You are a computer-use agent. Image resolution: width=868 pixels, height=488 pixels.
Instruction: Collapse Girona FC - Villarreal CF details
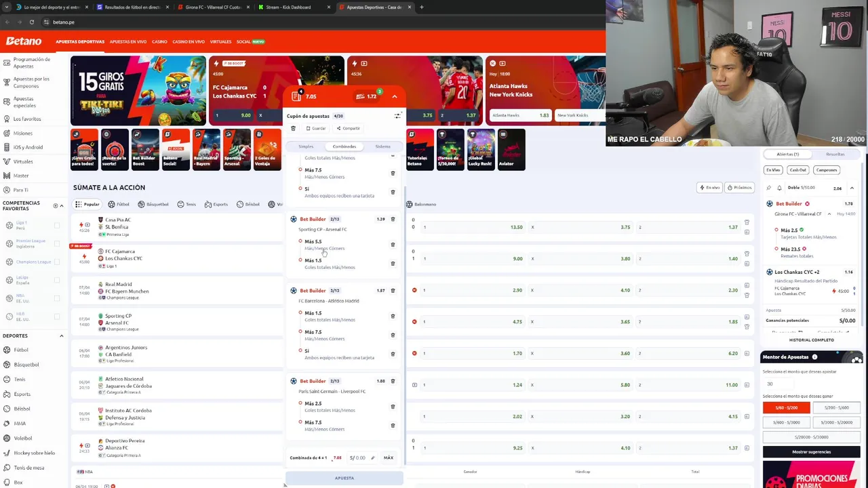829,214
